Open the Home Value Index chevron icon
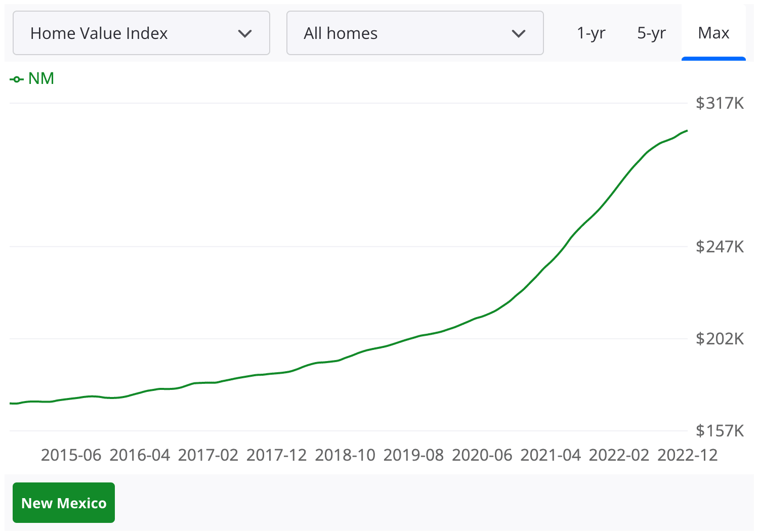The height and width of the screenshot is (532, 759). click(x=245, y=33)
